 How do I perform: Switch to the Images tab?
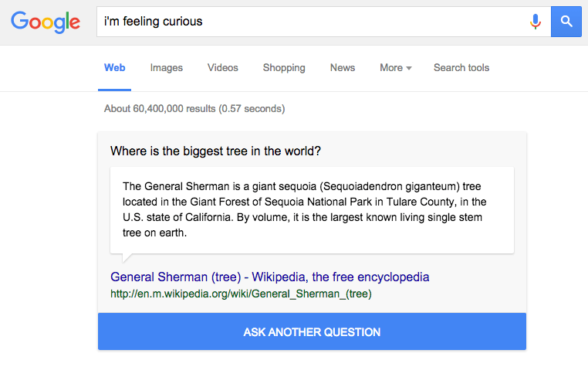[x=167, y=68]
